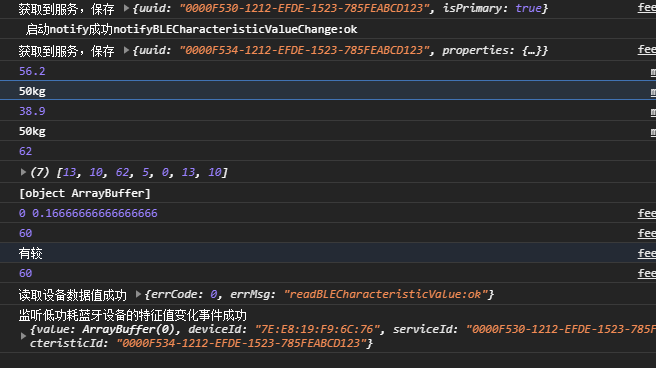The width and height of the screenshot is (656, 368).
Task: Select the characteristicId 0000F534 string
Action: (241, 343)
